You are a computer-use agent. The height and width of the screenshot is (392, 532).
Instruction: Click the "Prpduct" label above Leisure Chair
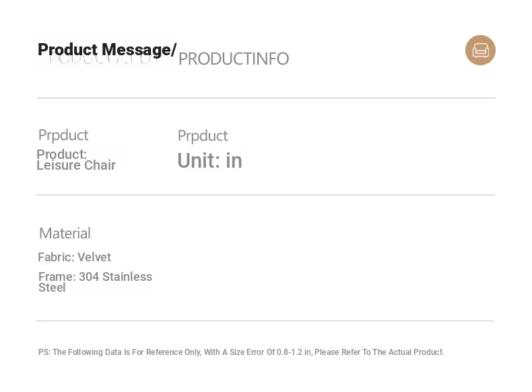63,135
